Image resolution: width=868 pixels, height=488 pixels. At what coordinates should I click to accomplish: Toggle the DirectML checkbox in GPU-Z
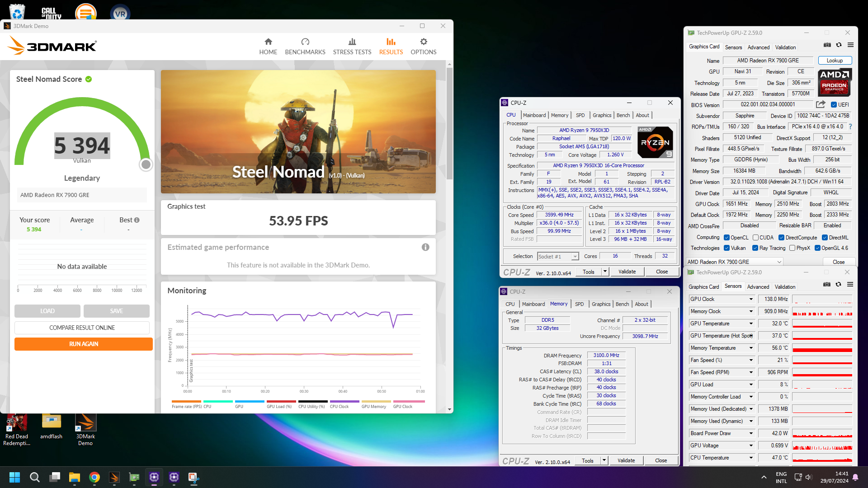click(x=825, y=238)
